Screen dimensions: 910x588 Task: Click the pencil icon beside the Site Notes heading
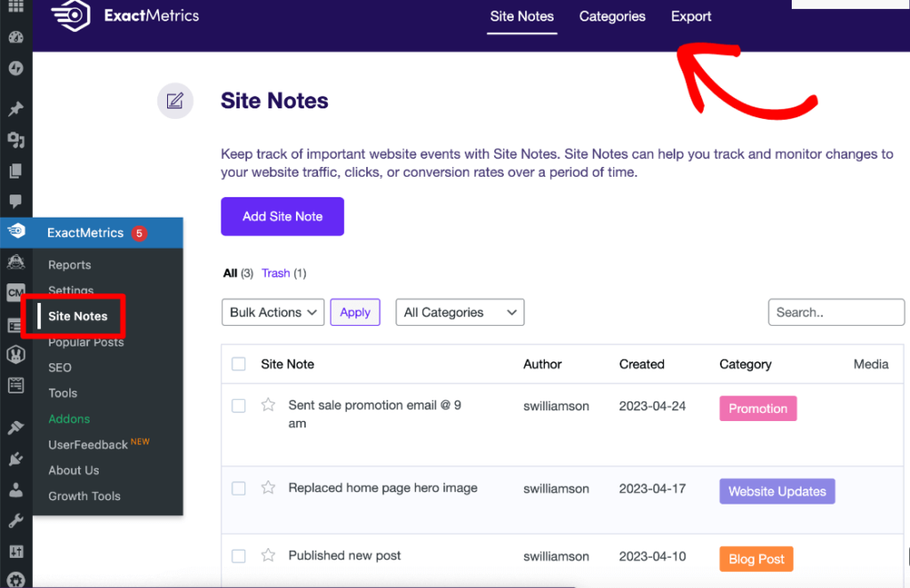point(175,100)
